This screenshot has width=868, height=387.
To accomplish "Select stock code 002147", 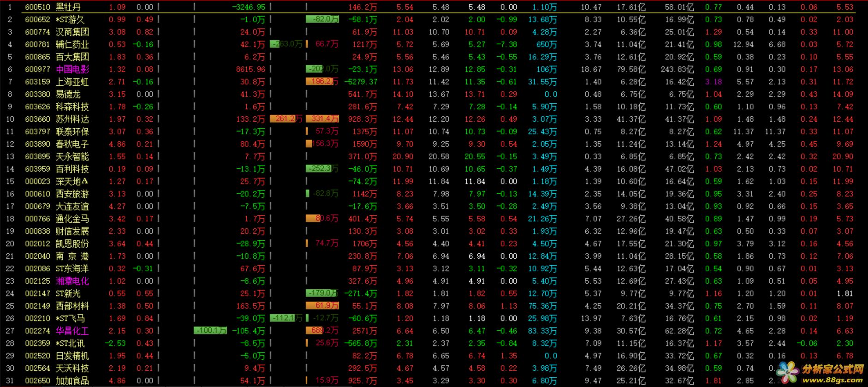I will click(37, 293).
